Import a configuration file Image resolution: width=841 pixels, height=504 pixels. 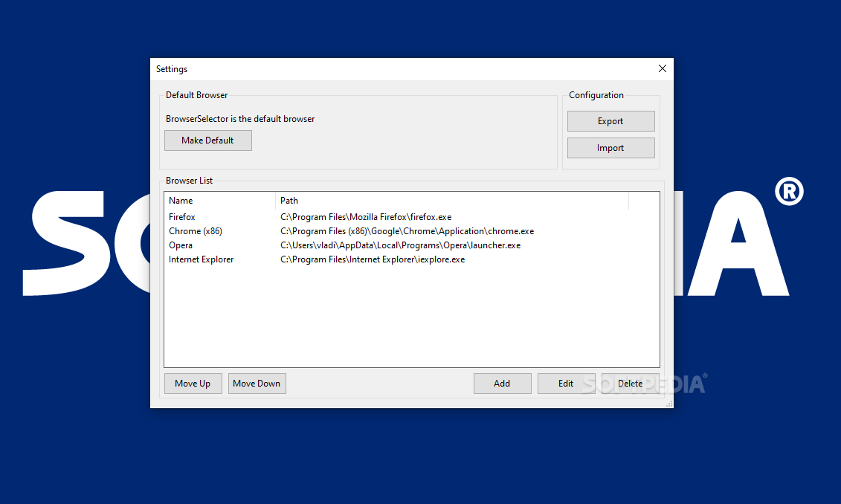(611, 148)
